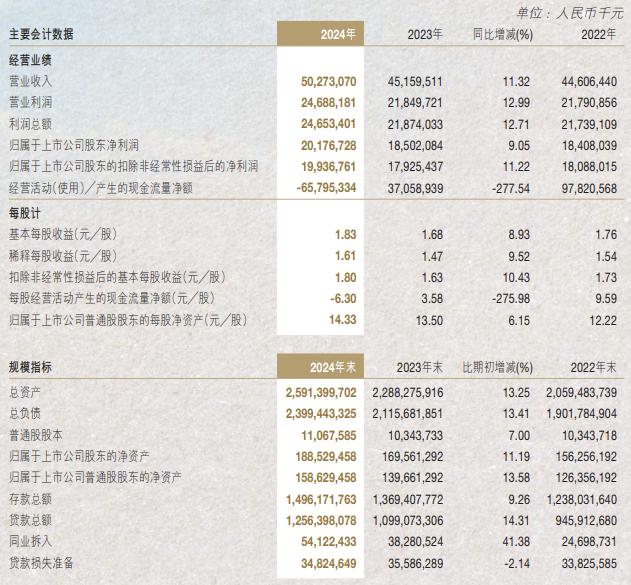Select value 1.61
The height and width of the screenshot is (585, 631).
point(346,256)
